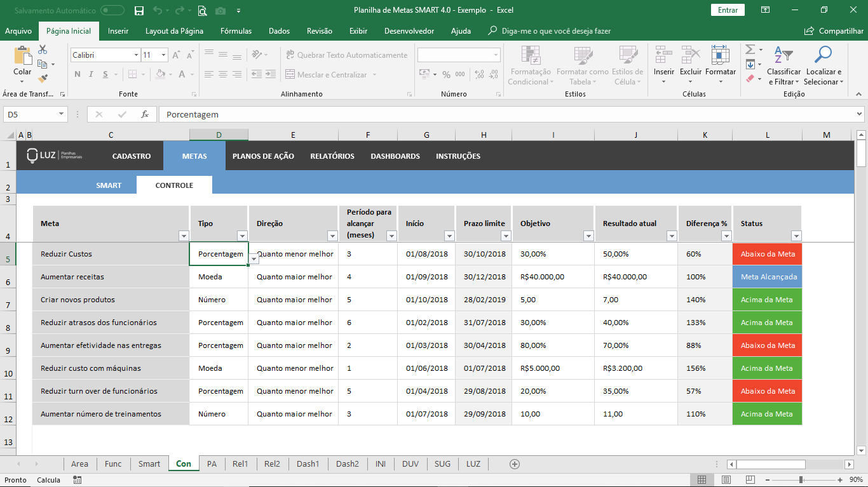Expand the font name Calibri dropdown
868x487 pixels.
pyautogui.click(x=136, y=55)
